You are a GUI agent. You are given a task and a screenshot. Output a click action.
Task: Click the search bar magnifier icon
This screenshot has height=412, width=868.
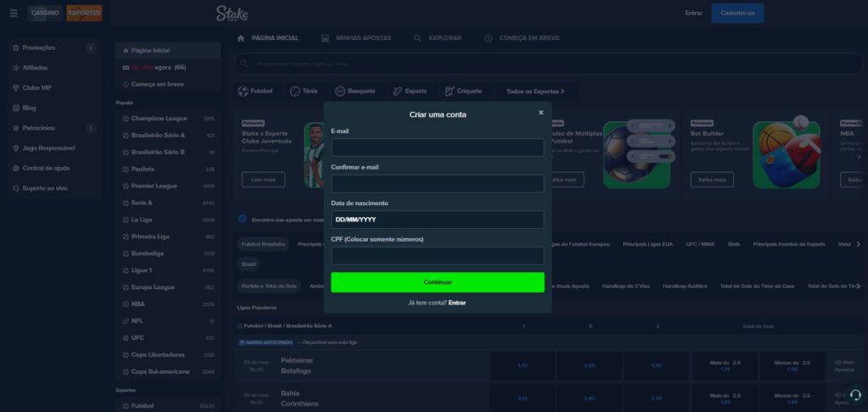(244, 64)
